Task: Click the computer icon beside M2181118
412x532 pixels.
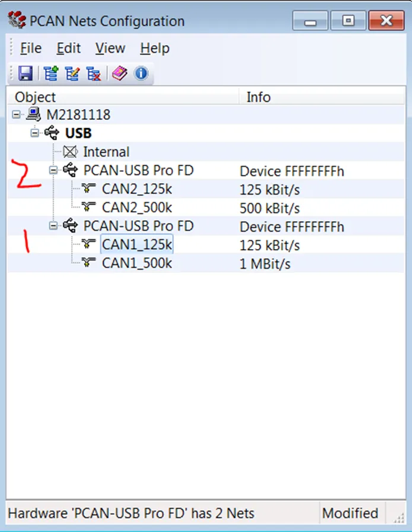Action: pos(33,114)
